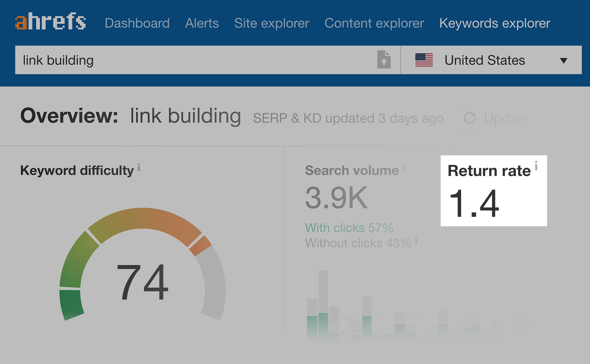Click 'SERP & KD updated 3 days ago'
The image size is (590, 364).
coord(348,119)
